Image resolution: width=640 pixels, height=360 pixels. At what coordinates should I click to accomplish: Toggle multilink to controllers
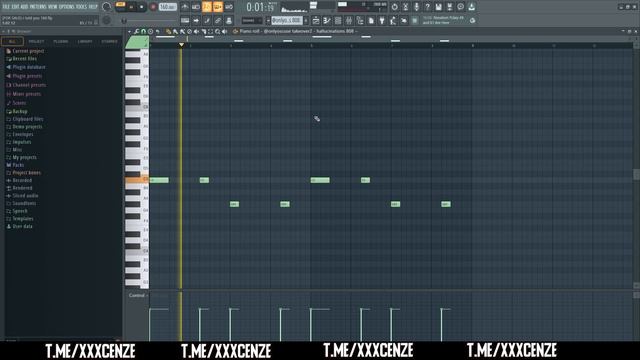click(x=218, y=20)
